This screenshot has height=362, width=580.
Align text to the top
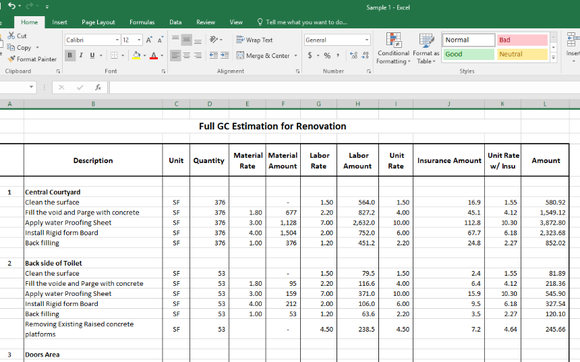pos(176,39)
